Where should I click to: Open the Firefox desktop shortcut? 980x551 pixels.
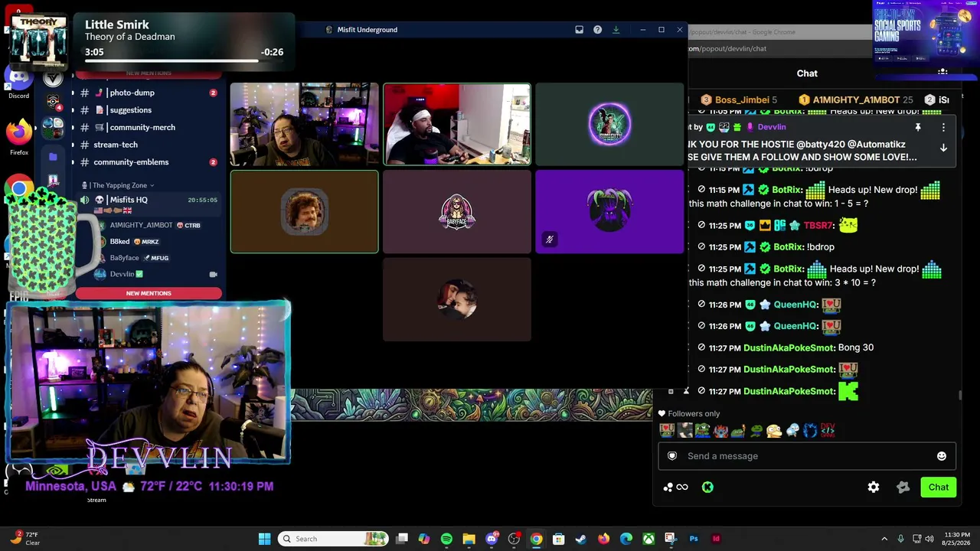tap(19, 136)
